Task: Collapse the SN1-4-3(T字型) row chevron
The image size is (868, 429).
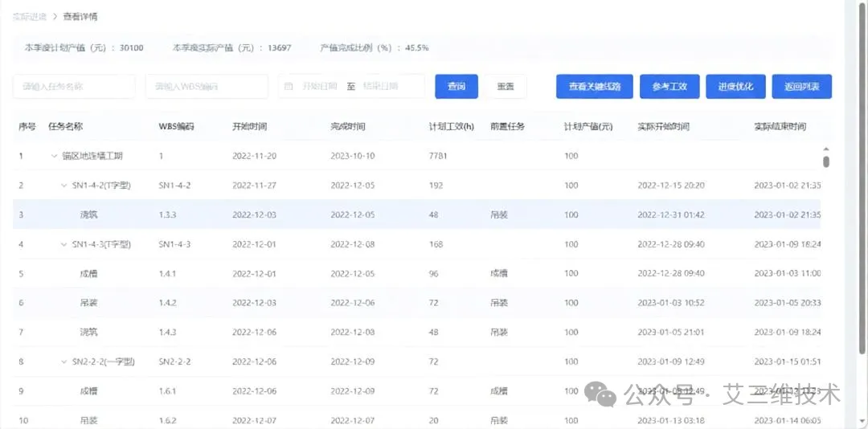Action: click(63, 244)
